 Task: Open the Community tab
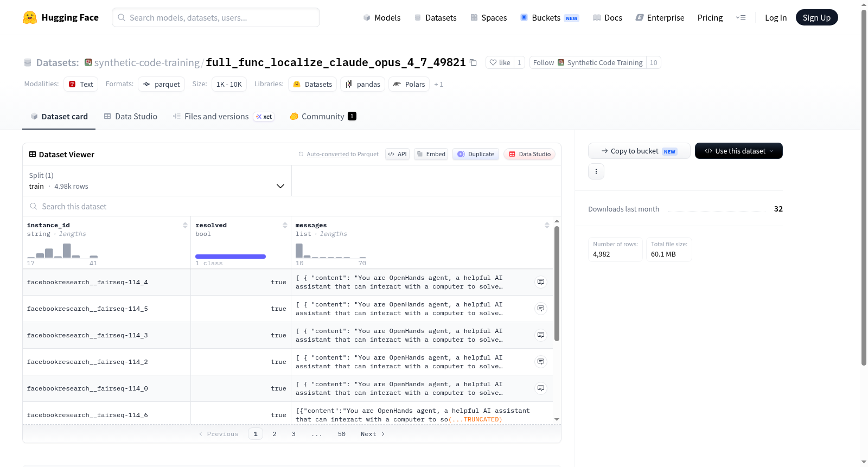pos(323,116)
